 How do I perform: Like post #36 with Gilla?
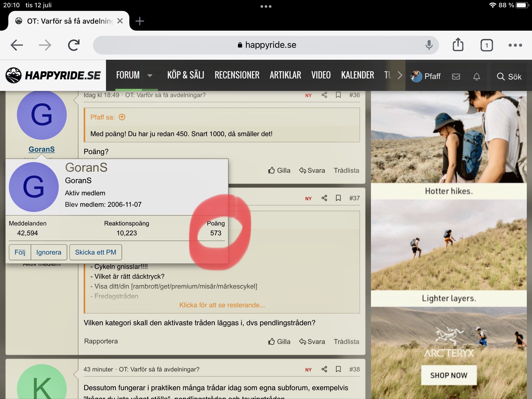(279, 170)
